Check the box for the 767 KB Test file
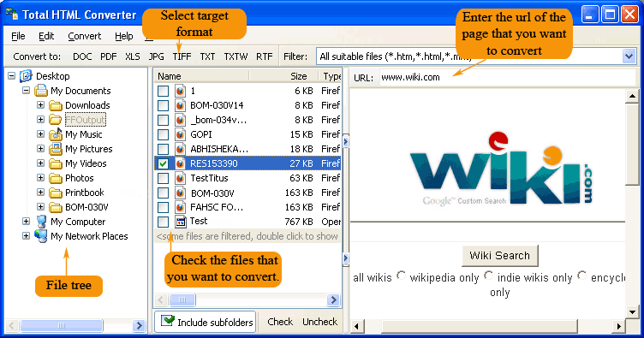 (163, 222)
